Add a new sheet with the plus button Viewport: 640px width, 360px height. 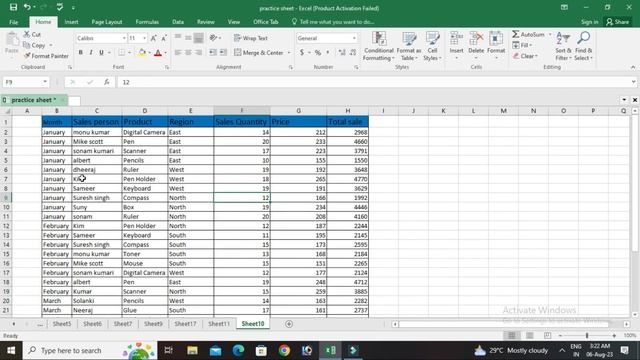[x=289, y=324]
